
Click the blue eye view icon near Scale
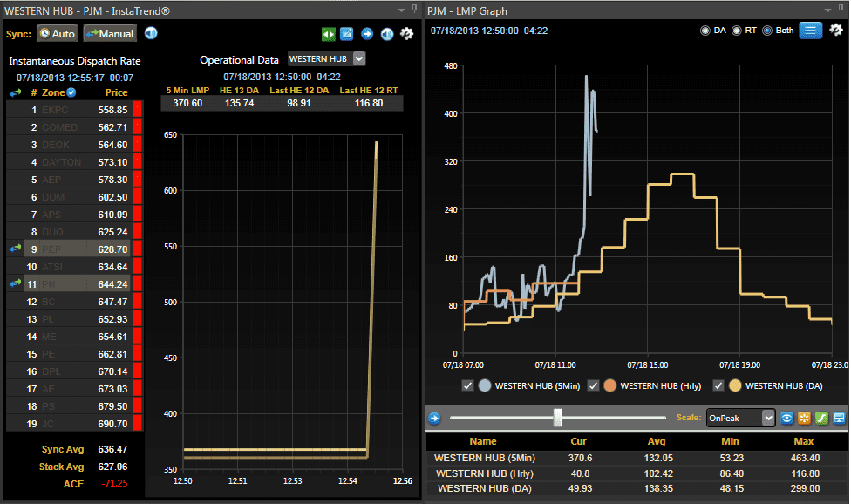pos(786,418)
